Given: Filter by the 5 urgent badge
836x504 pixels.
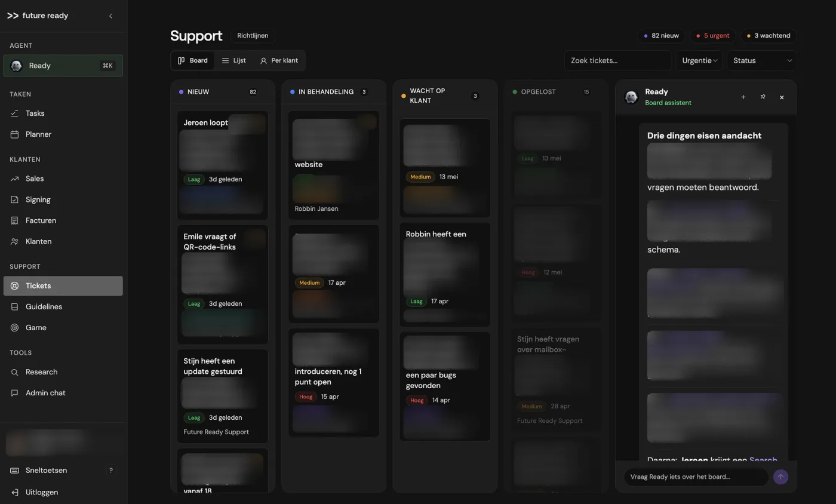Looking at the screenshot, I should pos(713,36).
